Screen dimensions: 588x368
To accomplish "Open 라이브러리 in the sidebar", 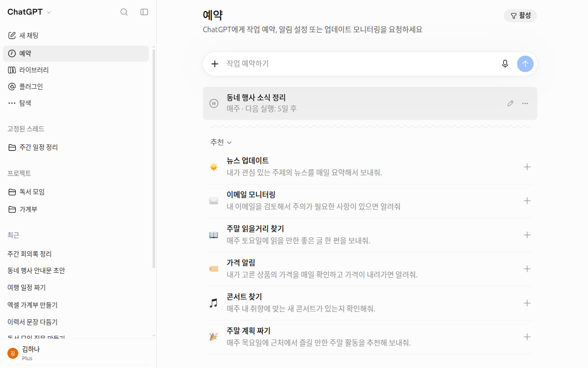I will tap(76, 70).
